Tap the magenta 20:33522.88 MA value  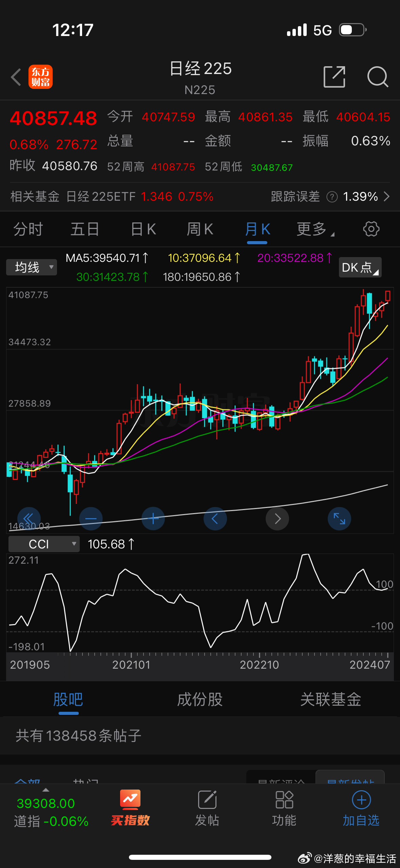pyautogui.click(x=295, y=258)
